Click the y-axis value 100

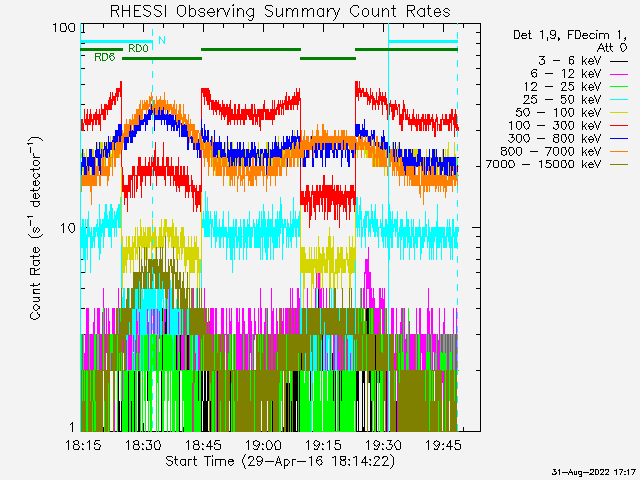coord(64,28)
